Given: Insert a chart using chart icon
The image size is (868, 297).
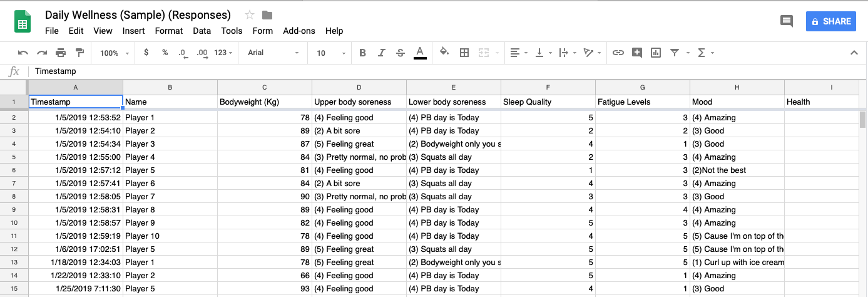Looking at the screenshot, I should click(x=656, y=53).
